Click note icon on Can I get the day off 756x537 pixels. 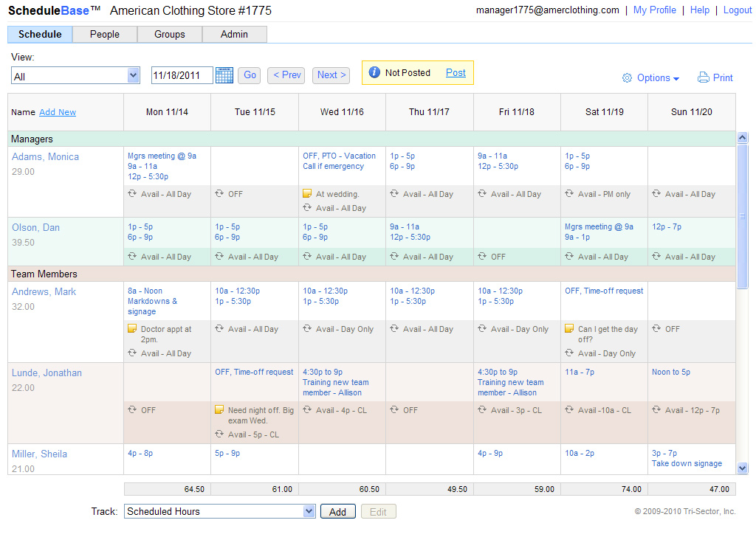[569, 328]
